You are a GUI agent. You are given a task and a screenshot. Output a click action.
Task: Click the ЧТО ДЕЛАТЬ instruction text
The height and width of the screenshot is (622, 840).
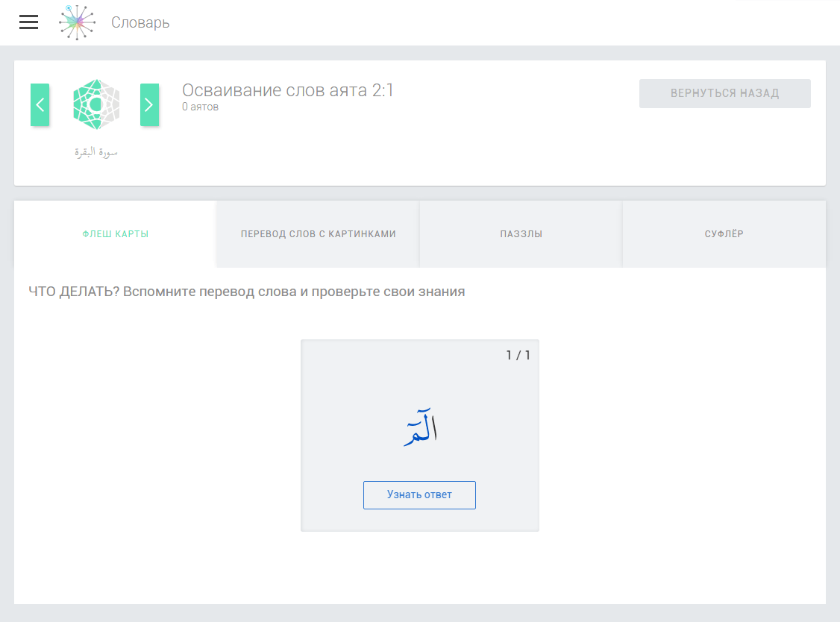point(246,292)
